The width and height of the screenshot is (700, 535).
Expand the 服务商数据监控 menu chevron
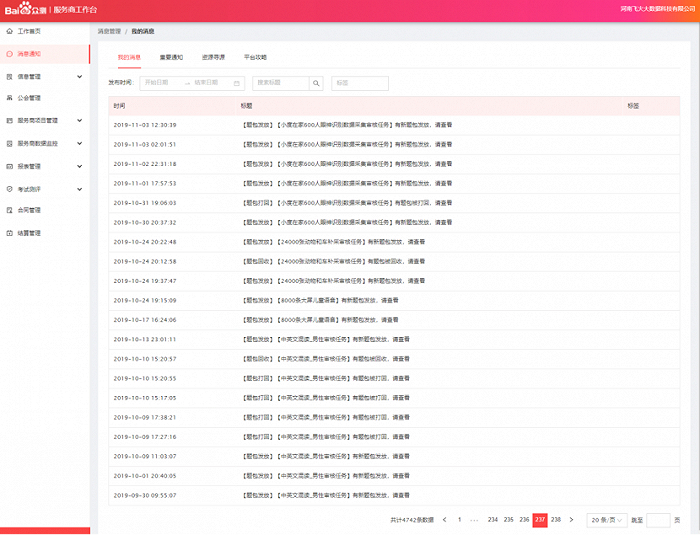tap(79, 144)
